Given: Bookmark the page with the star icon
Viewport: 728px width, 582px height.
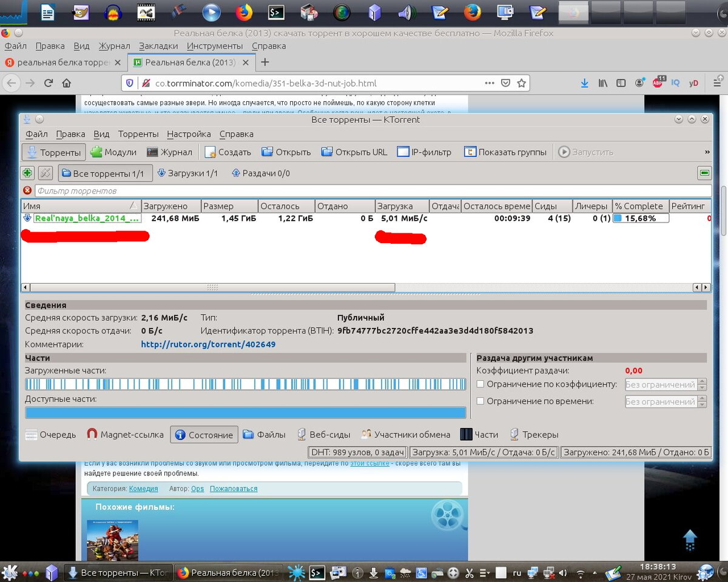Looking at the screenshot, I should 521,83.
